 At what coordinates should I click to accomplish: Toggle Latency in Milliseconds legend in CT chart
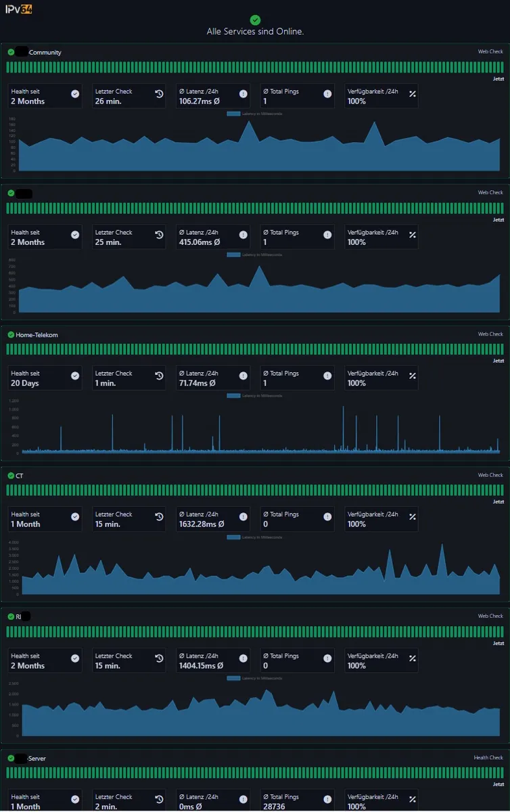pyautogui.click(x=255, y=537)
